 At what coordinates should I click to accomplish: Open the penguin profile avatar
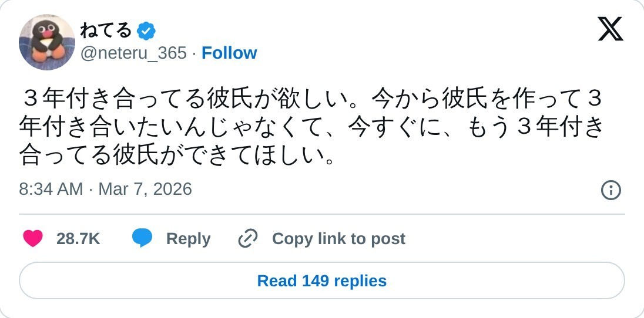[x=47, y=42]
